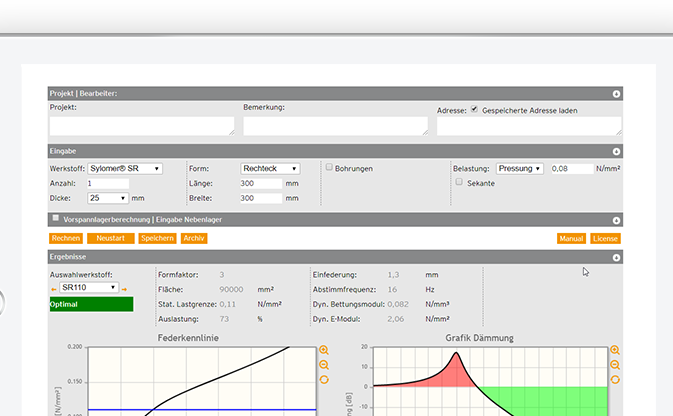Image resolution: width=673 pixels, height=416 pixels.
Task: Click the Projekt text area
Action: (x=142, y=126)
